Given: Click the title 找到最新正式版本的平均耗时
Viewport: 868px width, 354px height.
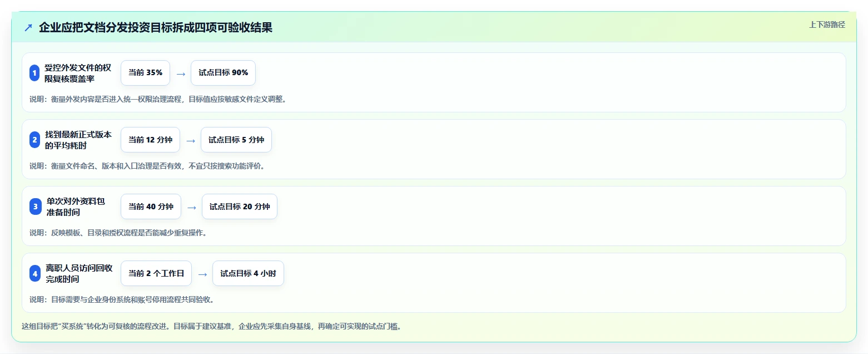Looking at the screenshot, I should 78,140.
